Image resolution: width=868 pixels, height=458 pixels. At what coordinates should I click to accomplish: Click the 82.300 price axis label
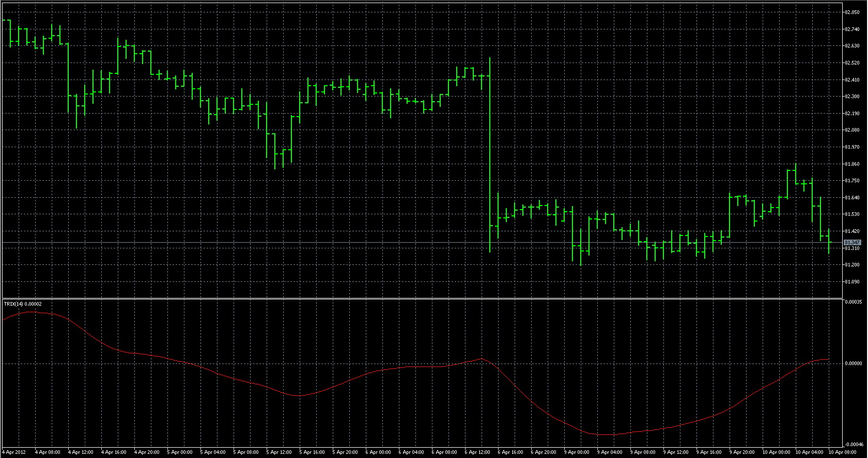tap(852, 97)
